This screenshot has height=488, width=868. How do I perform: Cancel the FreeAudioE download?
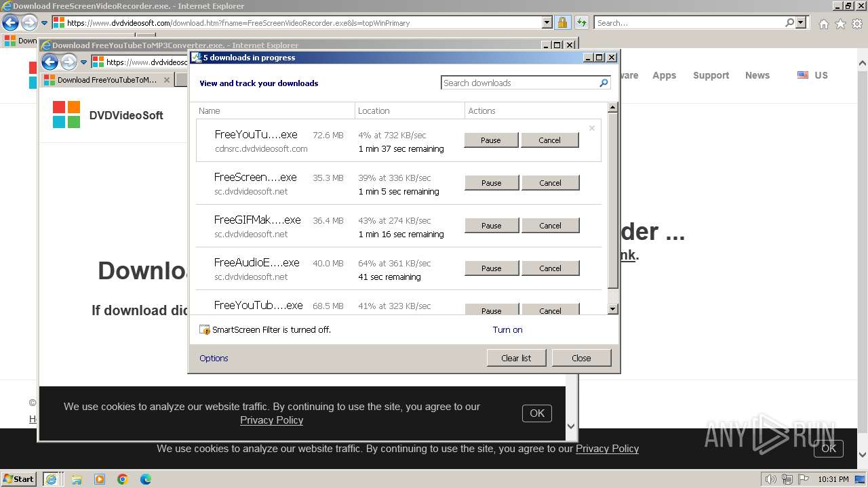click(551, 268)
